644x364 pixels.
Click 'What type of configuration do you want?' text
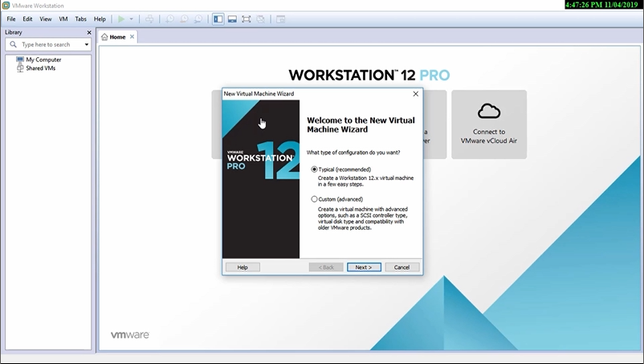click(x=353, y=153)
